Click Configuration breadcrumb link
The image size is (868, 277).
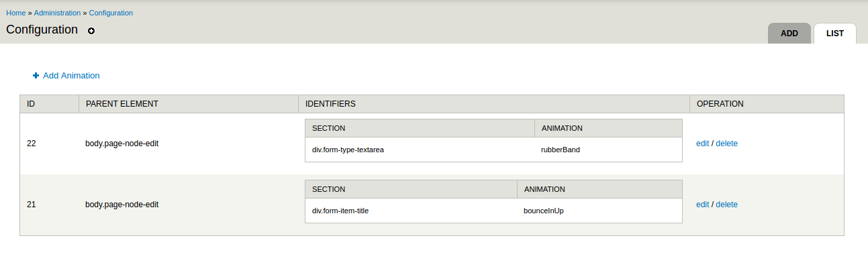tap(111, 13)
